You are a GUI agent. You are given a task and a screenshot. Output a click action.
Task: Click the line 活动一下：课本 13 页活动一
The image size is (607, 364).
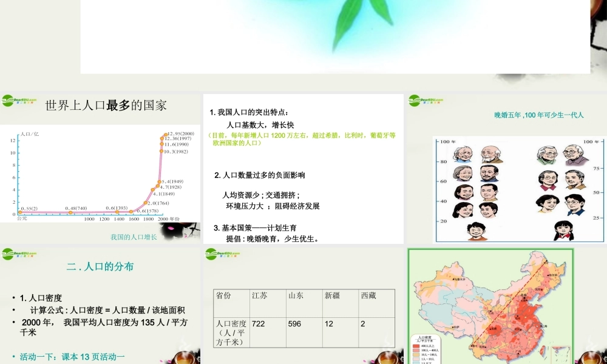(x=72, y=357)
